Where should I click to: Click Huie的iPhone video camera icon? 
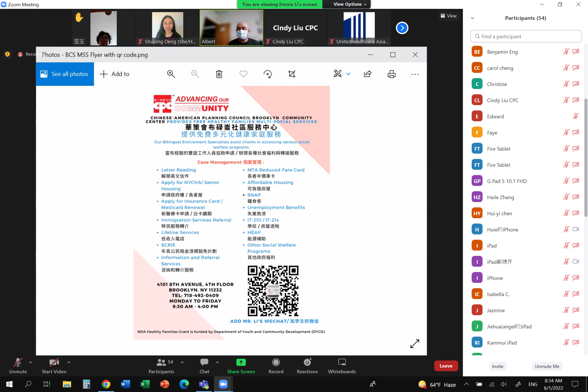click(576, 229)
